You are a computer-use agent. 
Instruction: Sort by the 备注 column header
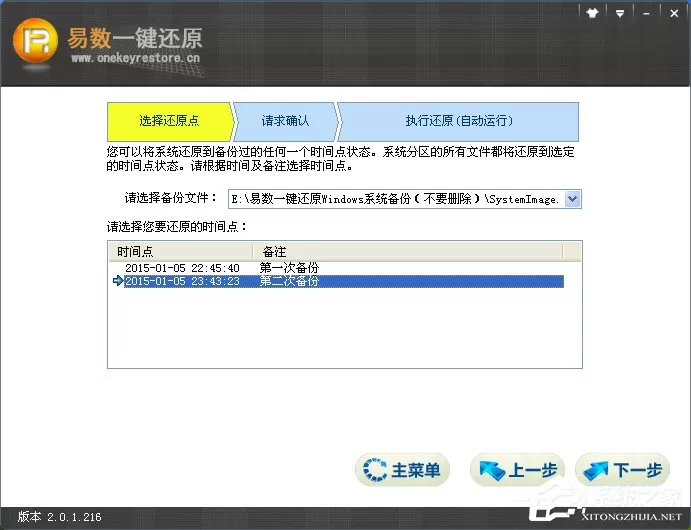coord(408,252)
